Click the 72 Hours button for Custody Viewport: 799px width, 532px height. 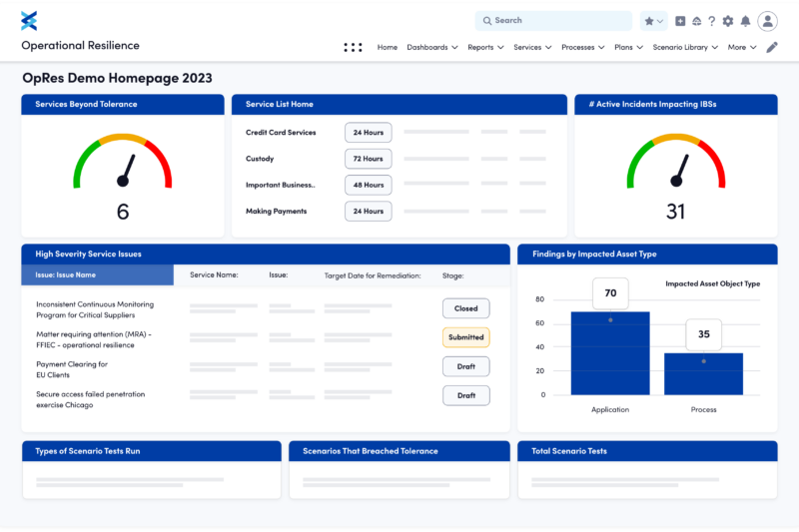(x=368, y=159)
